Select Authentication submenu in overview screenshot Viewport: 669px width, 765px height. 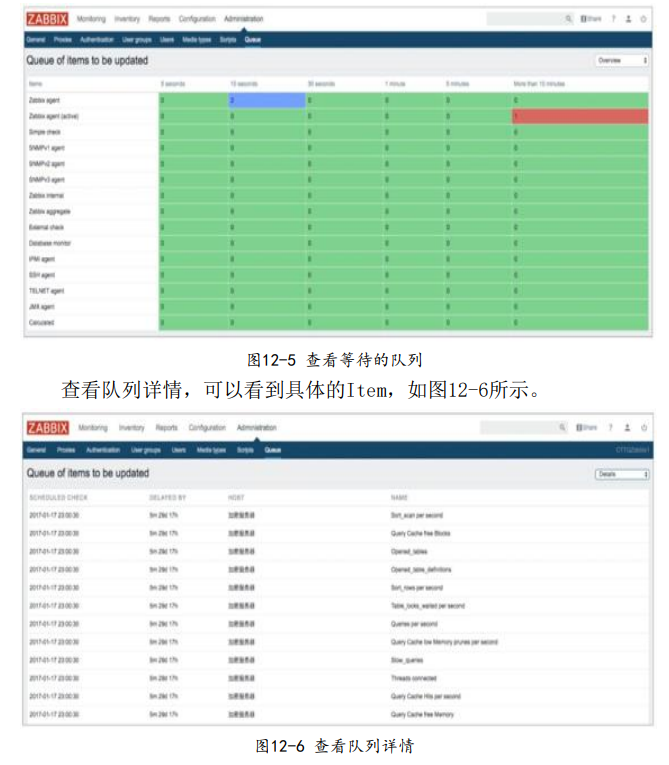(97, 40)
